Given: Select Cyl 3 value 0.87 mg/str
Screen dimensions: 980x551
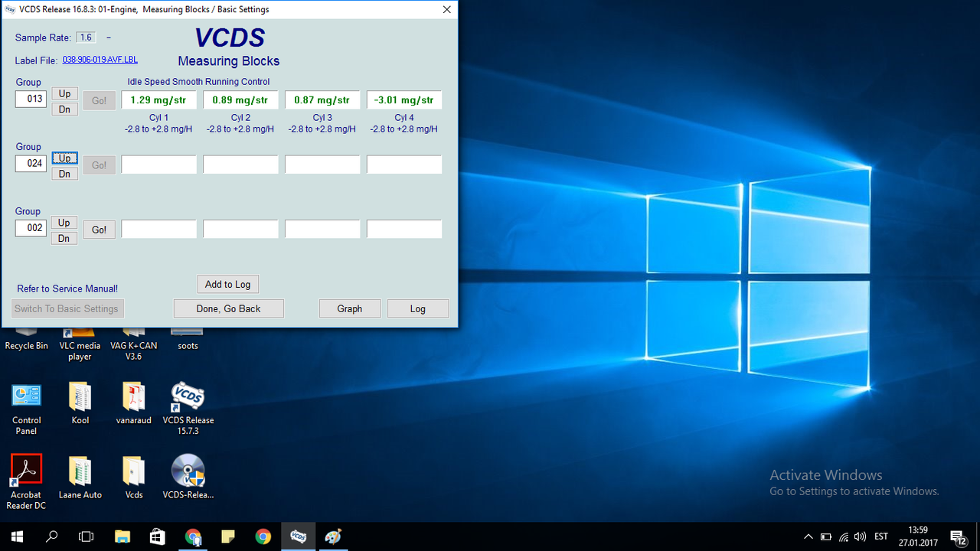Looking at the screenshot, I should [x=322, y=100].
